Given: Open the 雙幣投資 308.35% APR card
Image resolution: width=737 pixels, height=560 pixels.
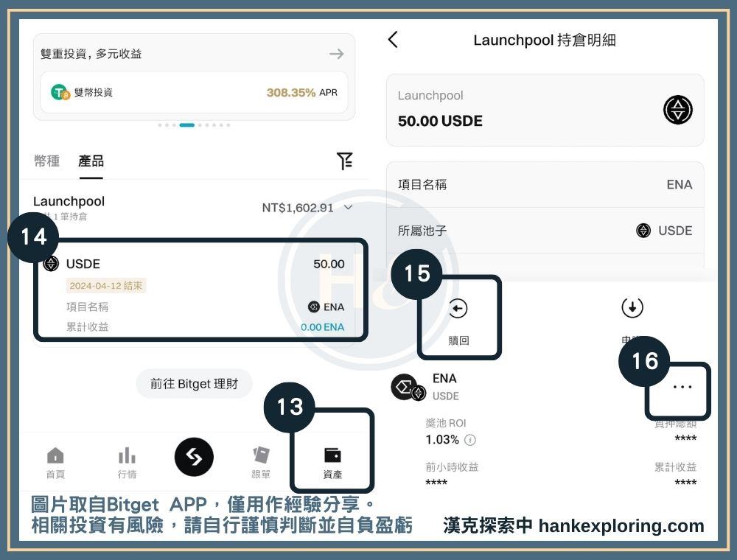Looking at the screenshot, I should tap(194, 92).
